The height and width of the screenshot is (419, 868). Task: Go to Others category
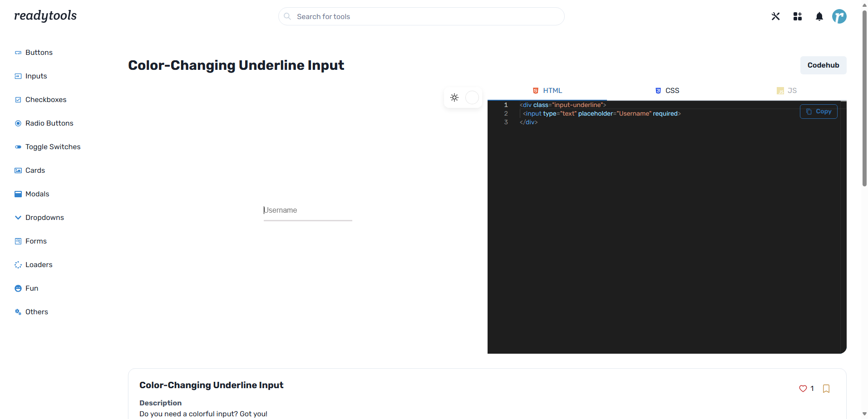point(37,312)
